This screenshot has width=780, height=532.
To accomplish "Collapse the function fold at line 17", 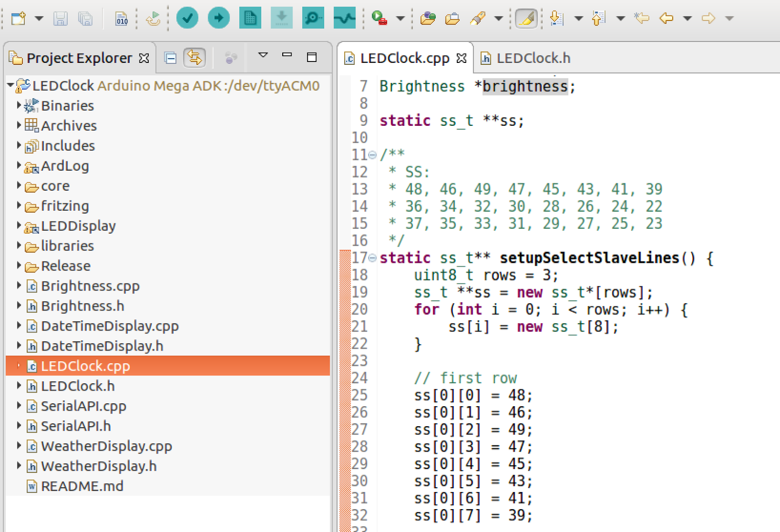I will click(372, 258).
